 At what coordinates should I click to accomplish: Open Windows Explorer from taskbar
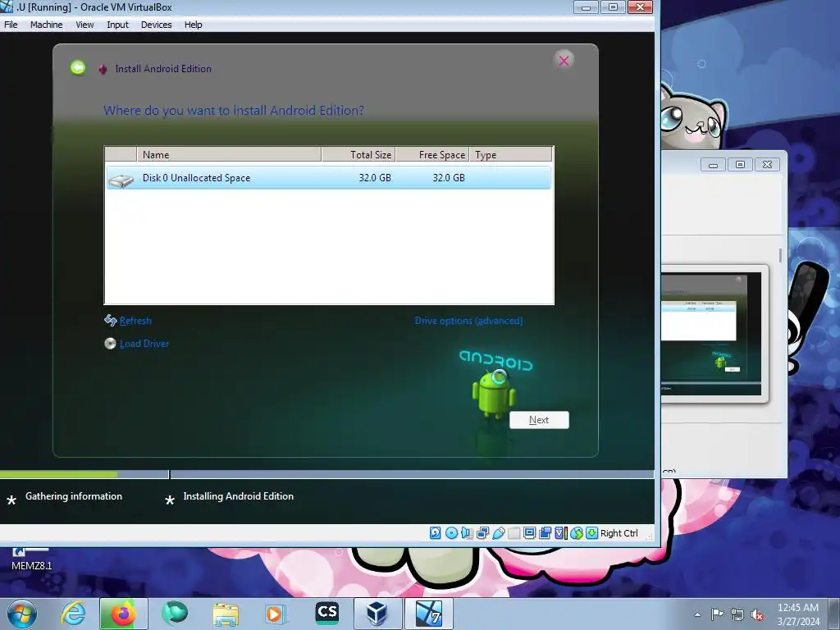(x=226, y=614)
